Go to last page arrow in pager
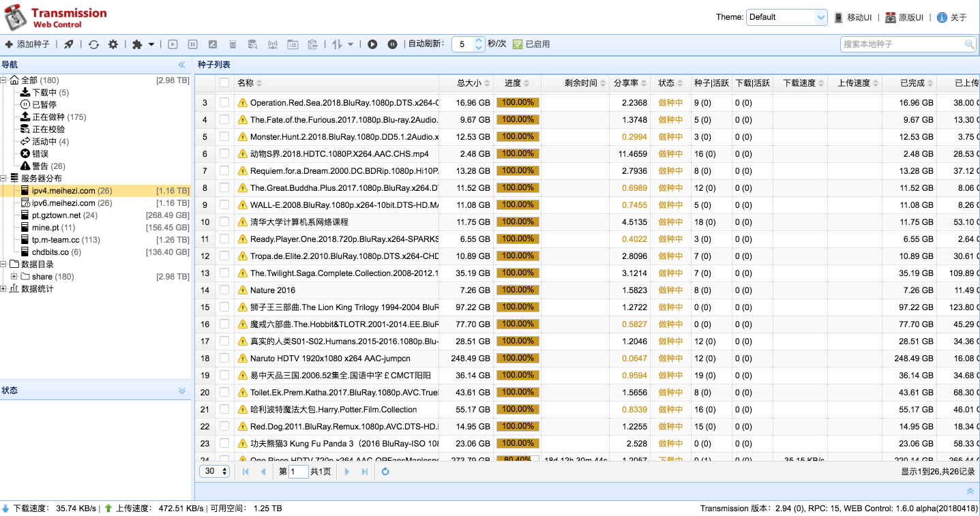 (365, 472)
